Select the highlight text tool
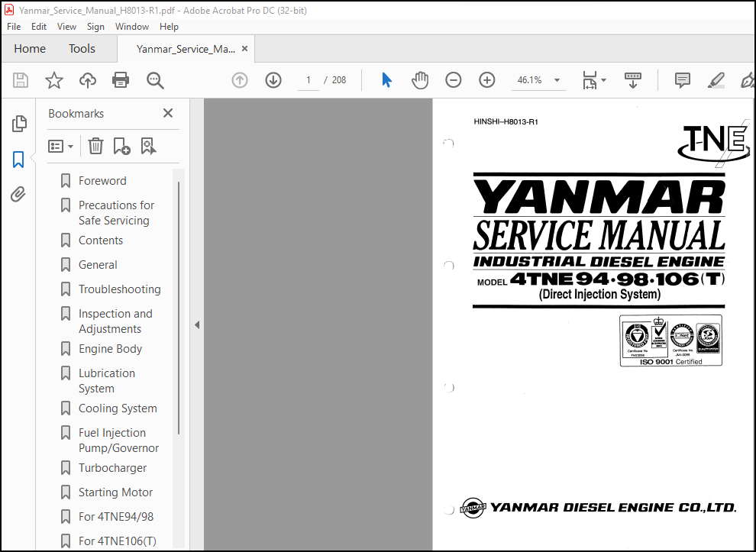This screenshot has width=756, height=552. 716,80
